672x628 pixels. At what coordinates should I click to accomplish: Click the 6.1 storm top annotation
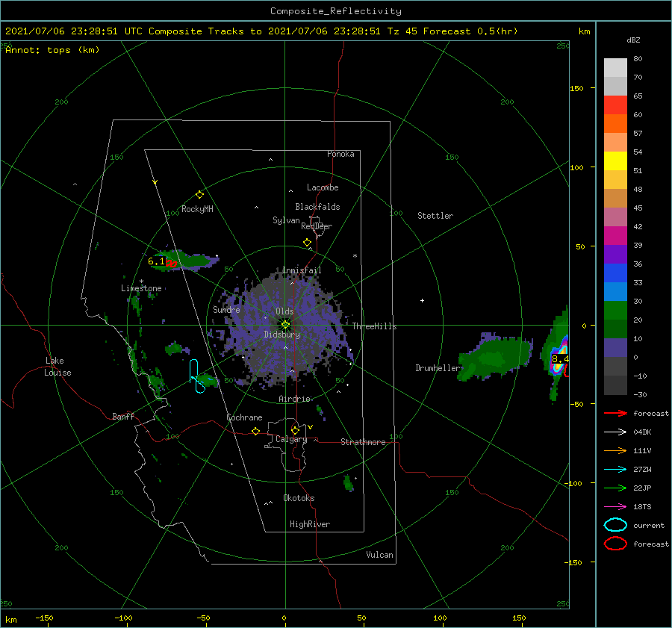(x=156, y=261)
